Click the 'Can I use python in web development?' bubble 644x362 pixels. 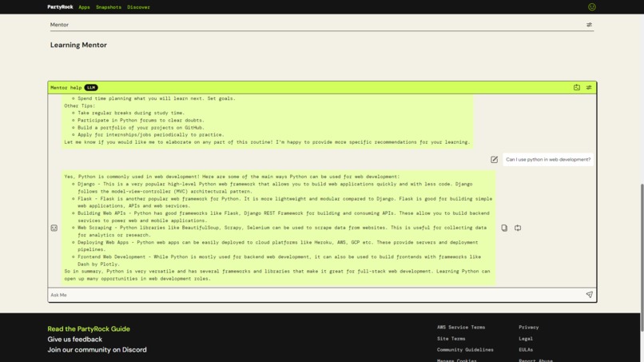[548, 160]
